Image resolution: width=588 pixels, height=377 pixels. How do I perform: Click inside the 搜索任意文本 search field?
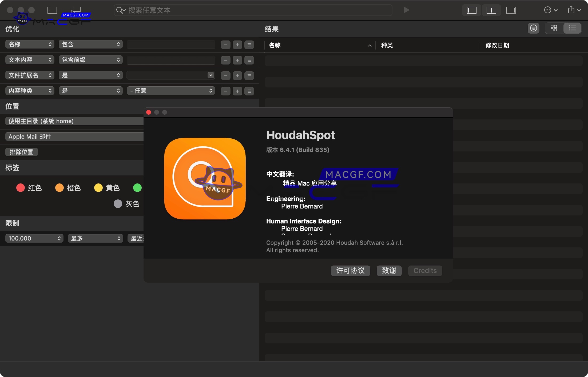253,10
